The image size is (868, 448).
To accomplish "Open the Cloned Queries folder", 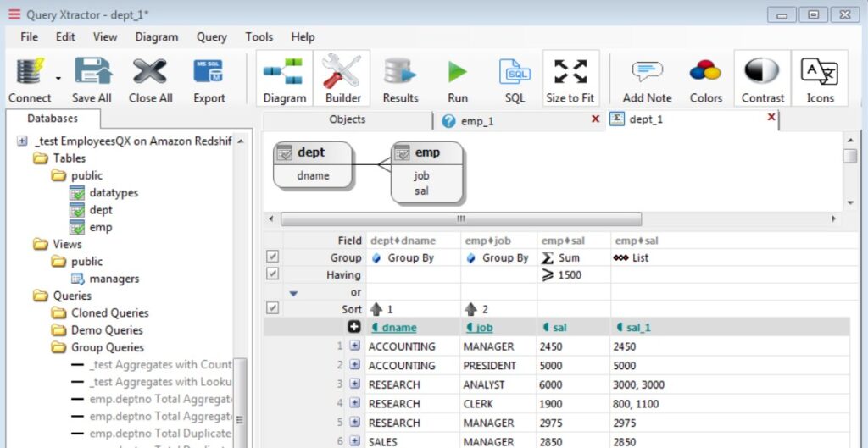I will (x=109, y=313).
